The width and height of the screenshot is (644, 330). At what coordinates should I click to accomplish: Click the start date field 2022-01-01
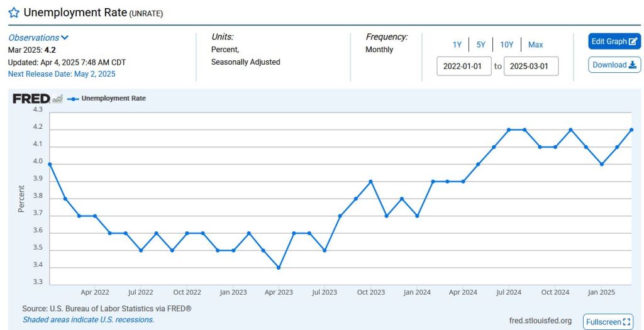(464, 66)
